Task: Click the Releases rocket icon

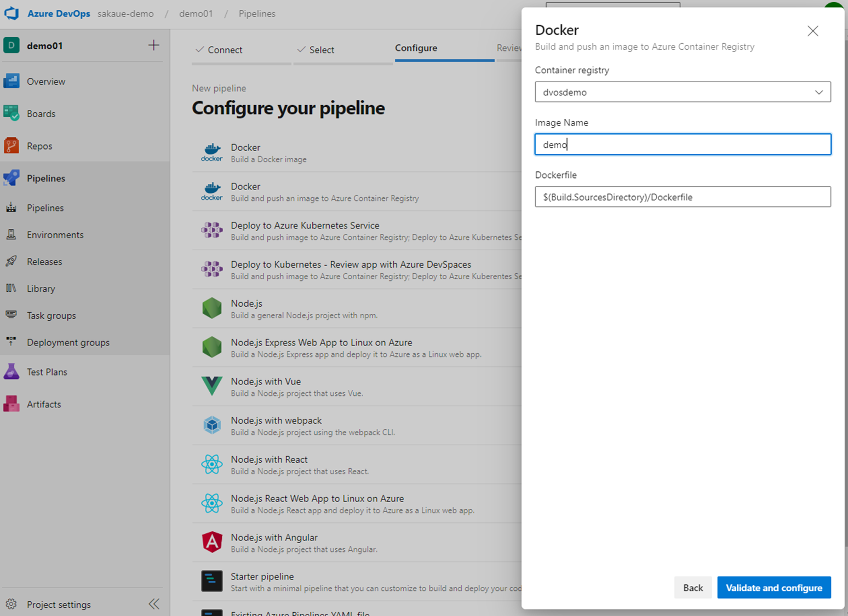Action: click(x=11, y=261)
